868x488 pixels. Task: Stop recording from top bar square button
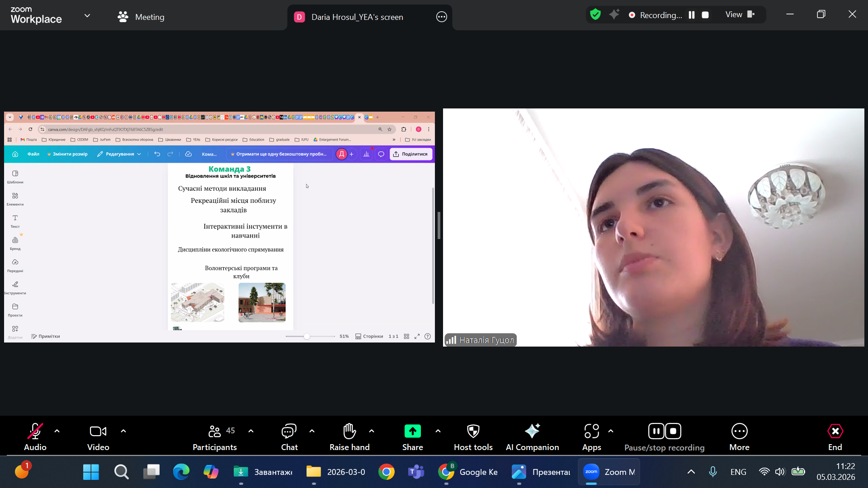(x=705, y=15)
